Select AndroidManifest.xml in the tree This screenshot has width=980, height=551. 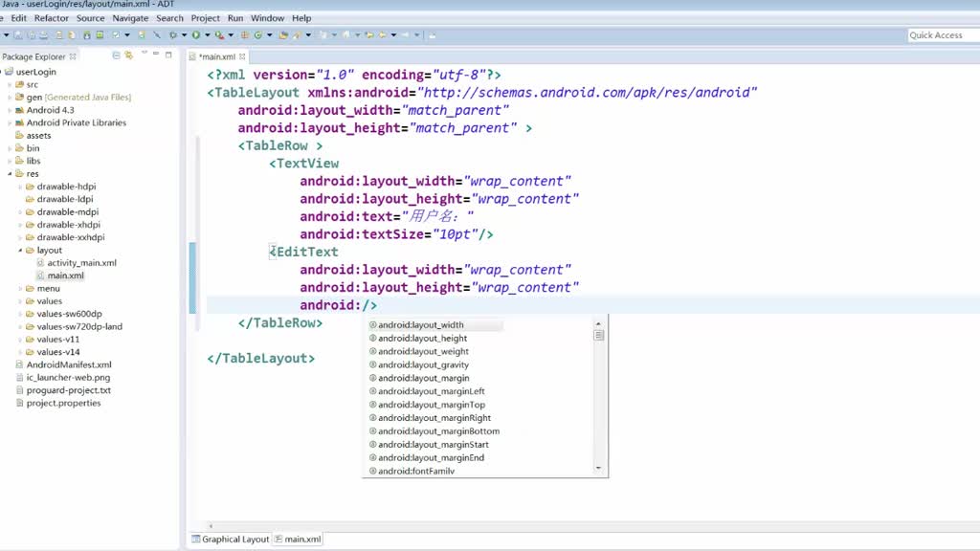point(69,364)
